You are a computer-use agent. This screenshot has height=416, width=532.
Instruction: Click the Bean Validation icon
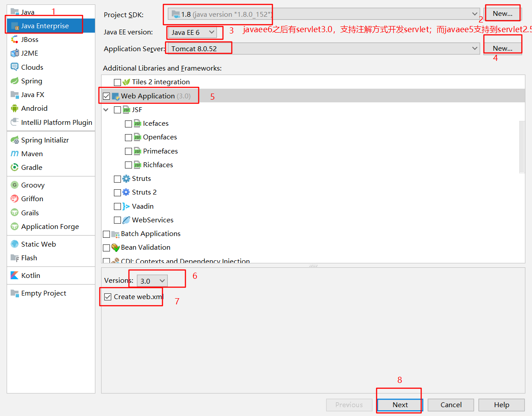(x=115, y=247)
